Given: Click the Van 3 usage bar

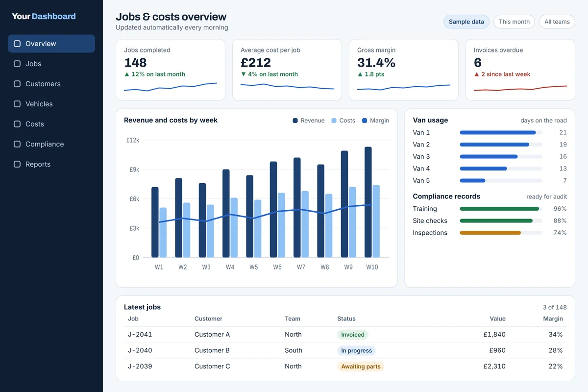Looking at the screenshot, I should pyautogui.click(x=501, y=157).
